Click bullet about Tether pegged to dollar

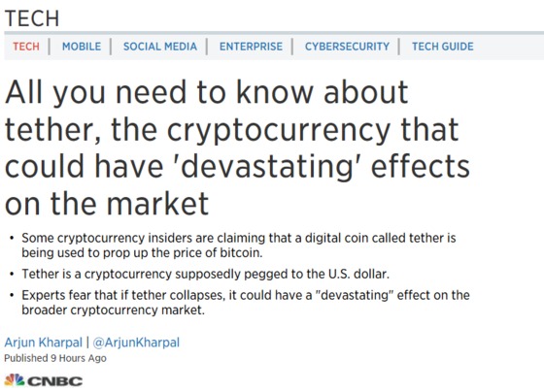click(x=205, y=274)
